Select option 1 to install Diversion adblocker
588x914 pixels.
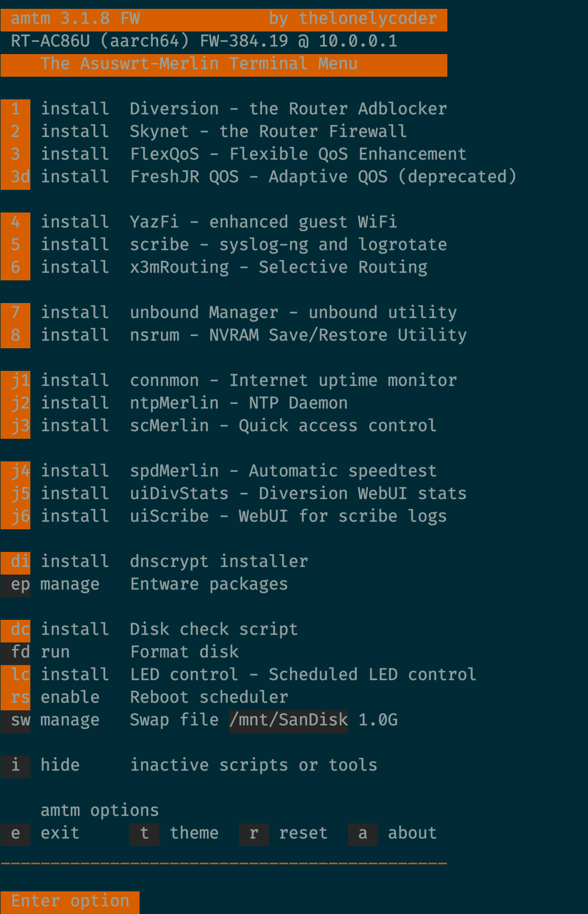(x=15, y=108)
